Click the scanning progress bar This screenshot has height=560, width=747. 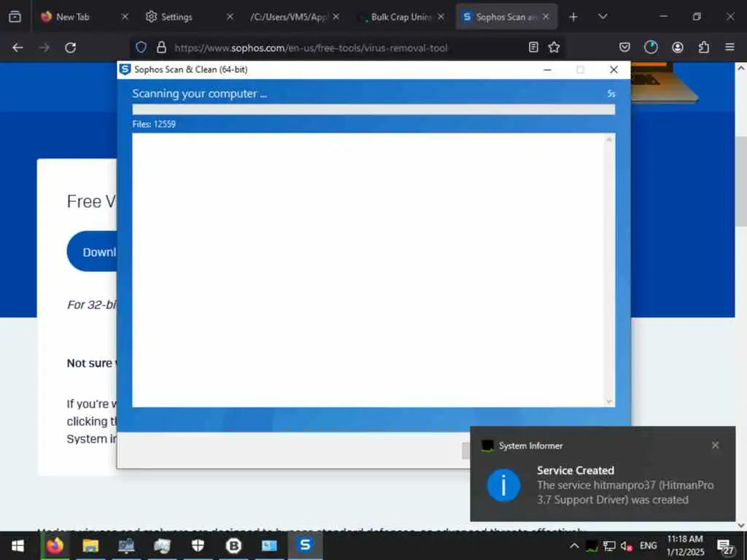[x=373, y=109]
